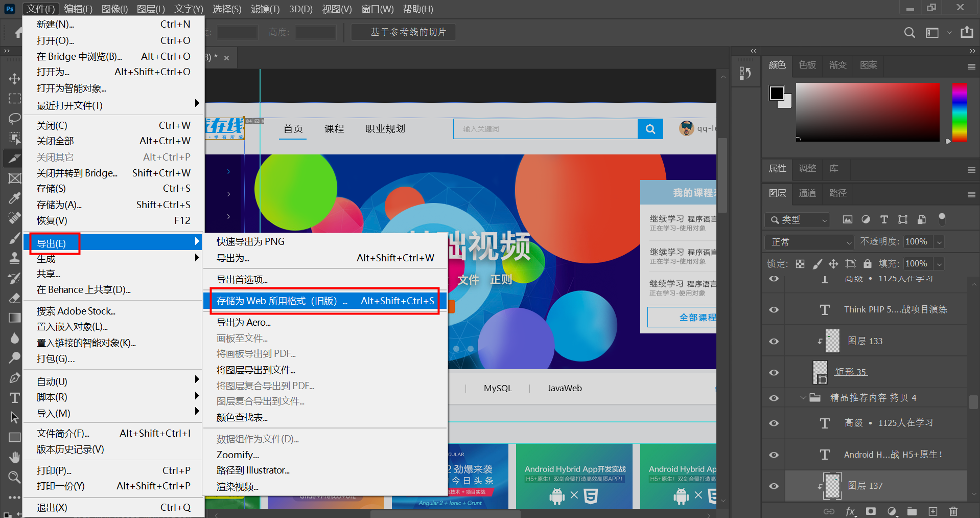Select the Pen tool
980x518 pixels.
coord(14,377)
